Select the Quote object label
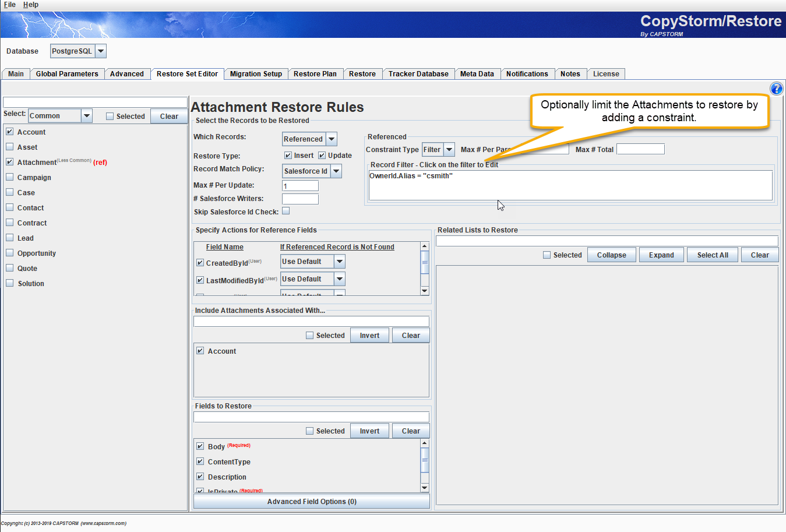The image size is (786, 532). coord(27,269)
